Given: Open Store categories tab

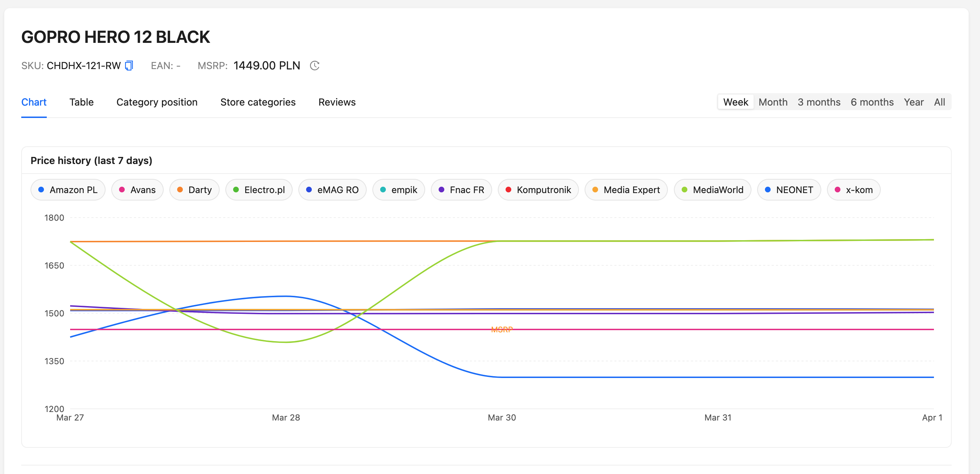Looking at the screenshot, I should 258,102.
